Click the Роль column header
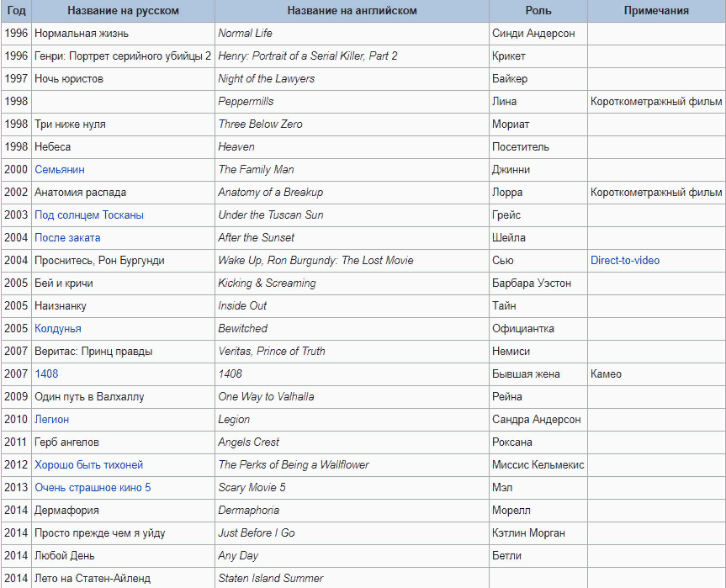Viewport: 726px width, 588px height. pyautogui.click(x=538, y=11)
